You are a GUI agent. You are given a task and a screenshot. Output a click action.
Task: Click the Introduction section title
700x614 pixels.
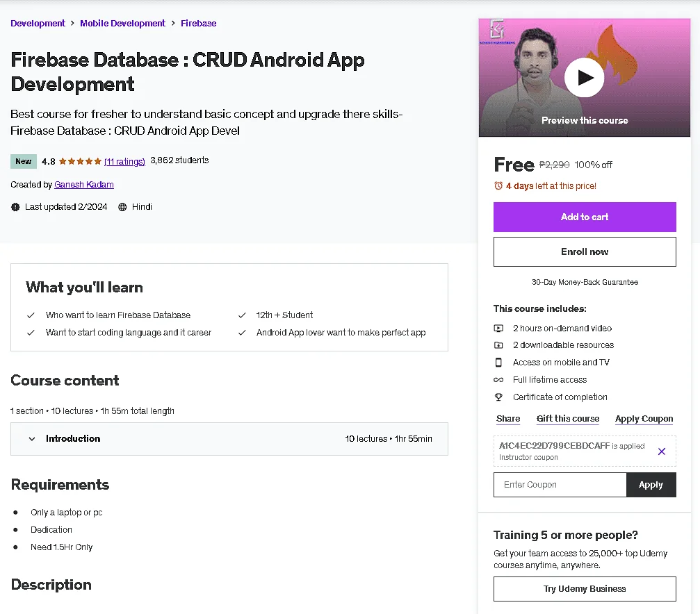pos(73,439)
